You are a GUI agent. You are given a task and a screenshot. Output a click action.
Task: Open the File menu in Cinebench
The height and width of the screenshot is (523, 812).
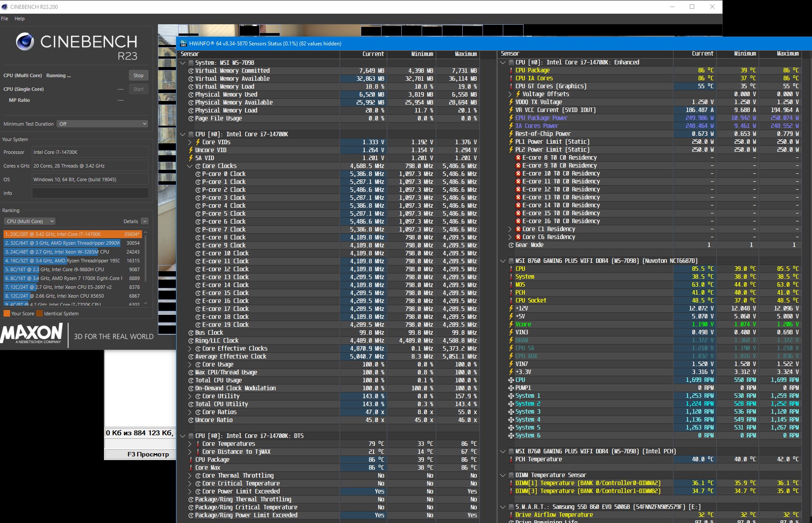click(5, 19)
